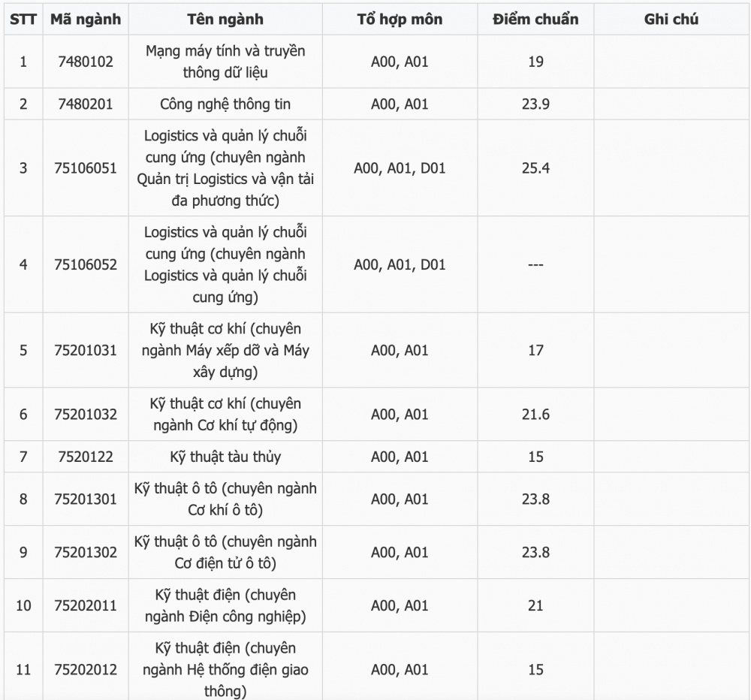Click the Ghi chú column header
This screenshot has width=751, height=700.
point(671,20)
